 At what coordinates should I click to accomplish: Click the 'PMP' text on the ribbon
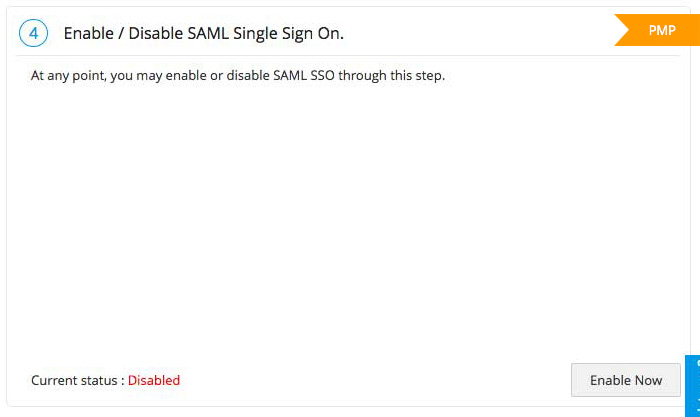coord(661,31)
